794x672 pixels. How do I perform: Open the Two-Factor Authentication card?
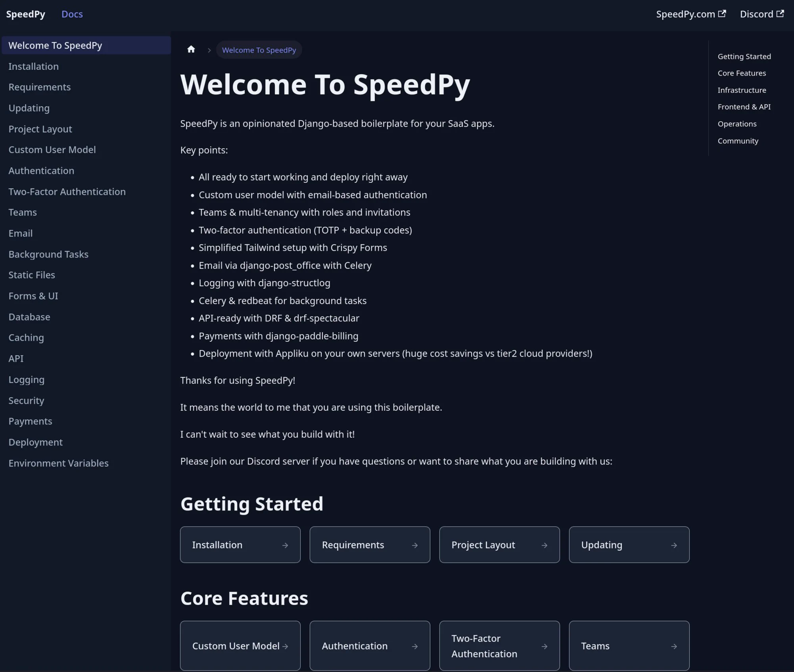(500, 646)
